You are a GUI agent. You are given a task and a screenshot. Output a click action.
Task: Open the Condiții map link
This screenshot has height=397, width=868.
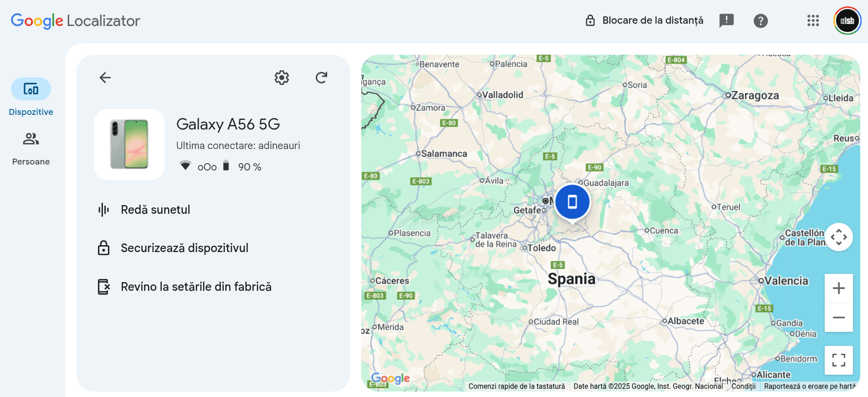click(743, 386)
